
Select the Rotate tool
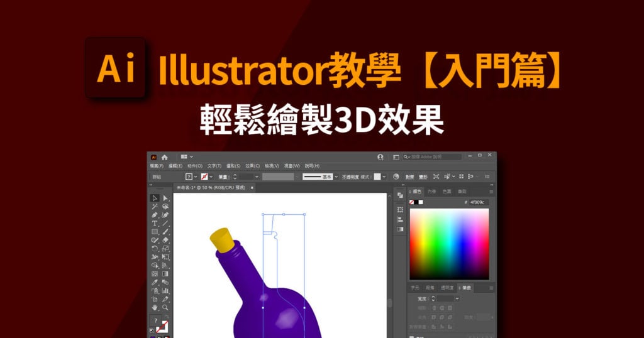pos(155,249)
